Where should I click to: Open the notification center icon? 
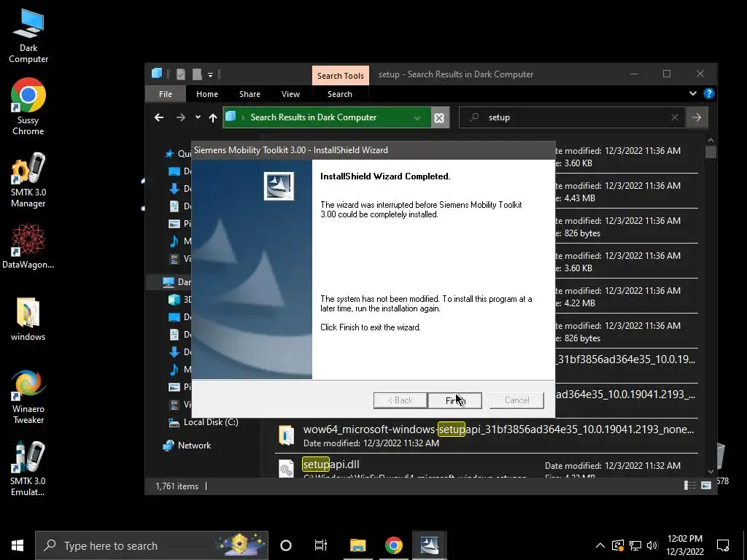[x=723, y=545]
